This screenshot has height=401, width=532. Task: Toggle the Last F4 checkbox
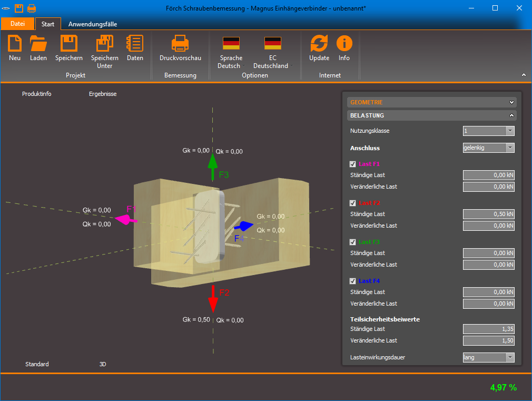click(352, 281)
